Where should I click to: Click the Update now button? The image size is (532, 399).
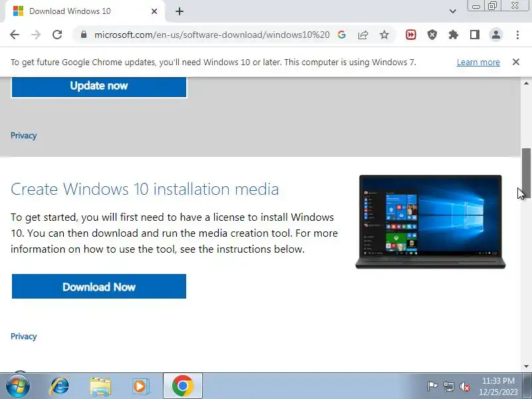[98, 86]
